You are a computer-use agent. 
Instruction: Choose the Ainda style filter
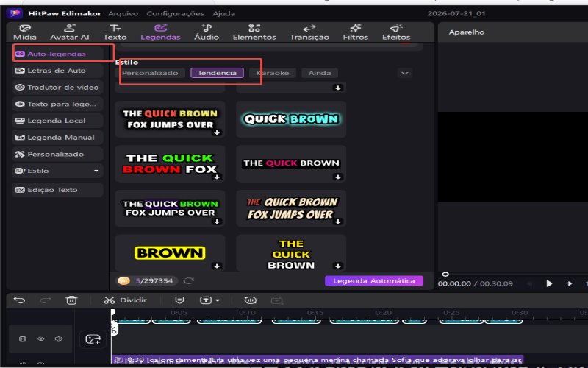tap(320, 73)
